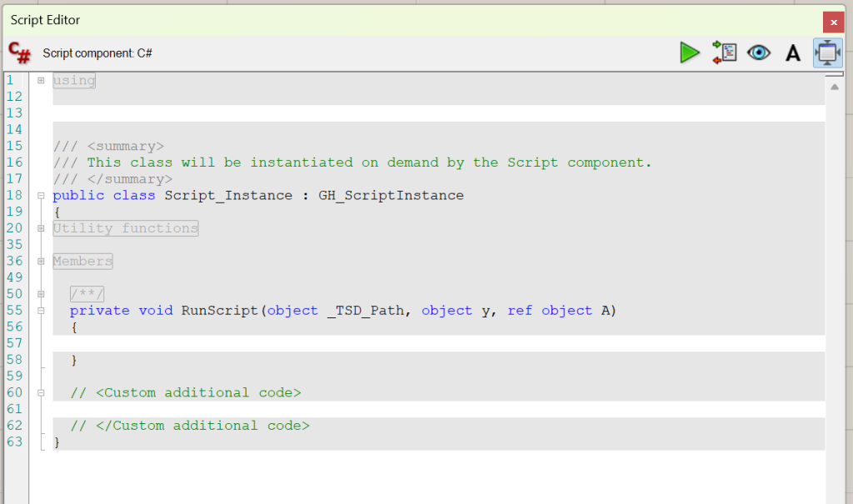Click the Script component: C# title label

97,53
